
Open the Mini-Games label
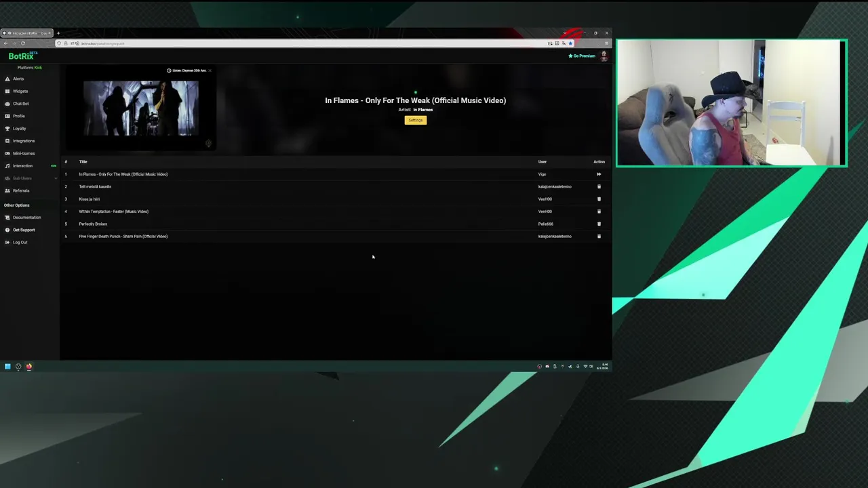[24, 153]
